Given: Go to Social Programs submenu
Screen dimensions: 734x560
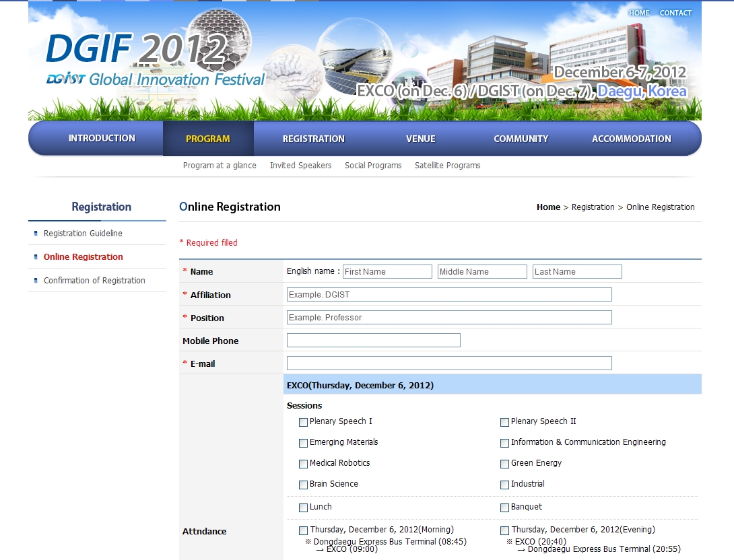Looking at the screenshot, I should [x=373, y=165].
